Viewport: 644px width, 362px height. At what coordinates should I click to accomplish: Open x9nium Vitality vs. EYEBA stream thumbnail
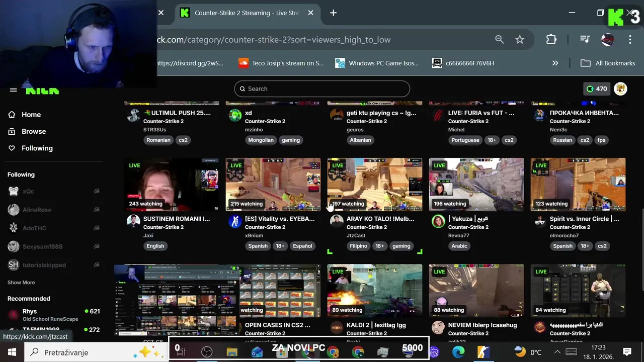pos(273,185)
